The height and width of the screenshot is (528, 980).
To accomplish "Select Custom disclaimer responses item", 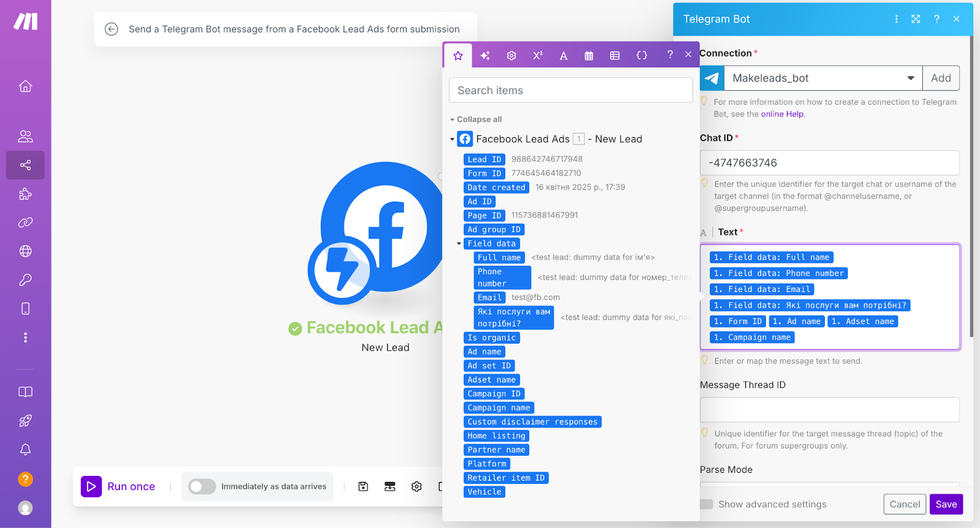I will pyautogui.click(x=532, y=422).
